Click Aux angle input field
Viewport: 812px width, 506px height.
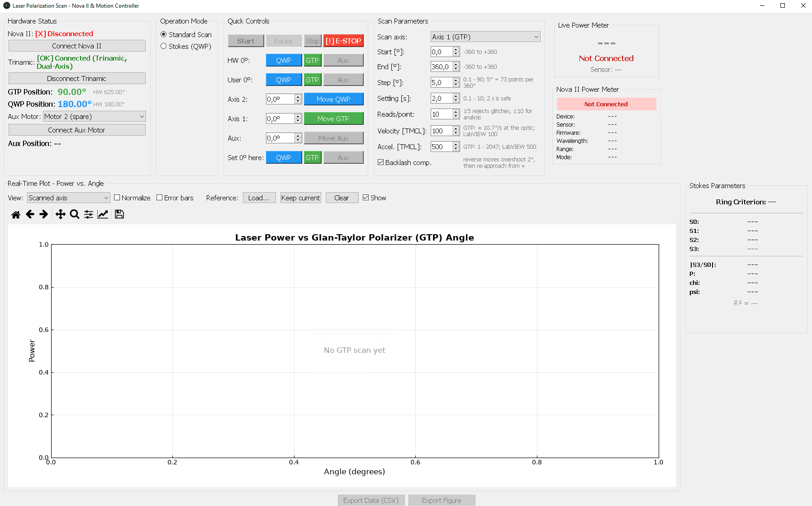pyautogui.click(x=280, y=138)
